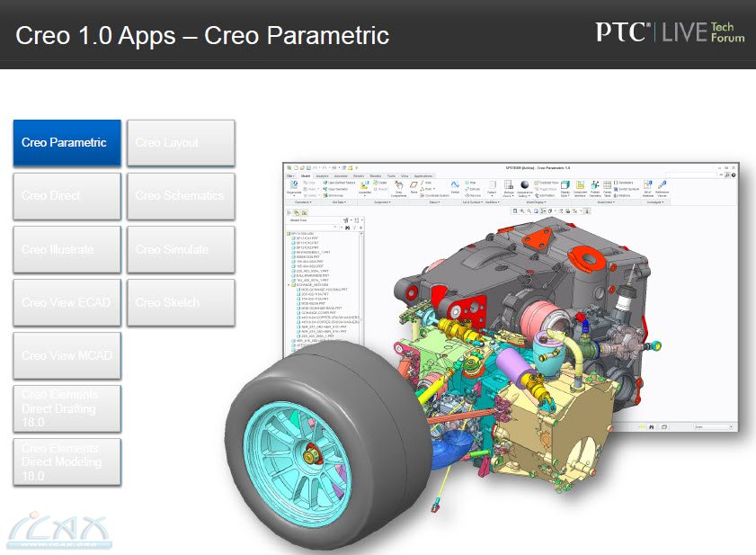Screen dimensions: 756x555
Task: Switch to the Render ribbon tab
Action: pyautogui.click(x=359, y=176)
